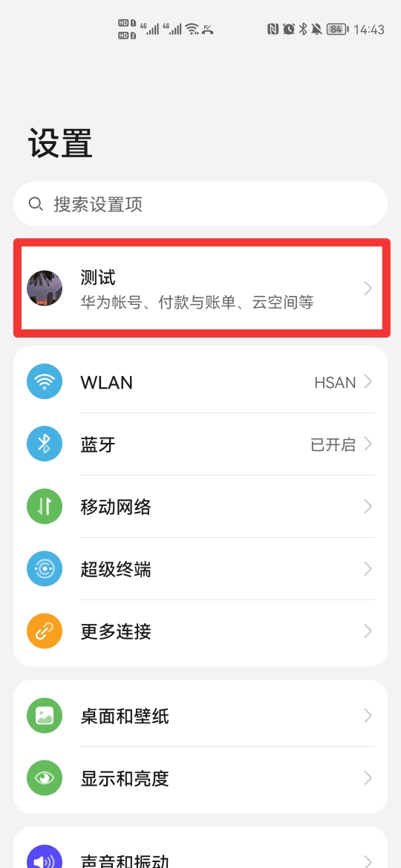Tap the purple speaker icon for 声音和振动
The width and height of the screenshot is (401, 868).
click(45, 858)
